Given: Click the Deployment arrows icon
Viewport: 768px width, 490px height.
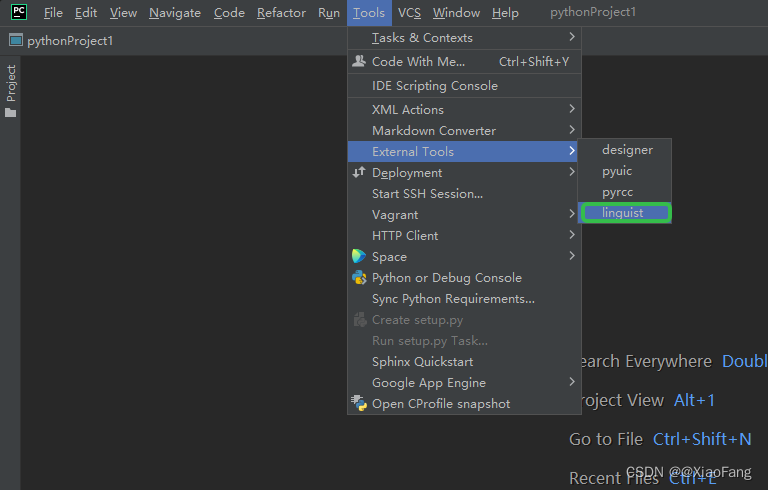Looking at the screenshot, I should click(359, 172).
